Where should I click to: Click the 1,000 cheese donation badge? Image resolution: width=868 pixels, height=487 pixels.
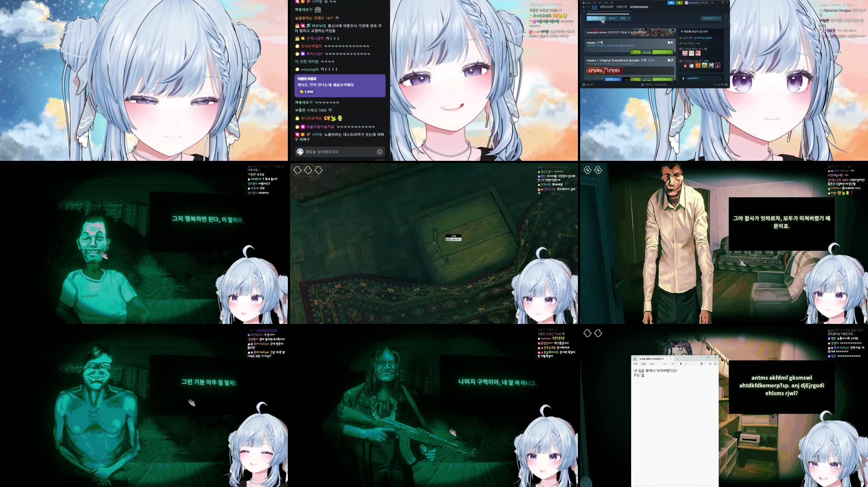pos(306,92)
